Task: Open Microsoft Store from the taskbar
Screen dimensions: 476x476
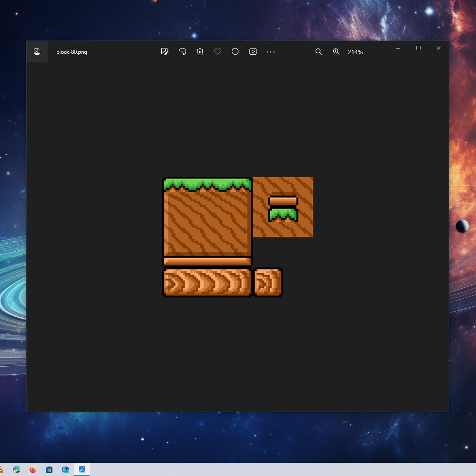Action: point(48,469)
